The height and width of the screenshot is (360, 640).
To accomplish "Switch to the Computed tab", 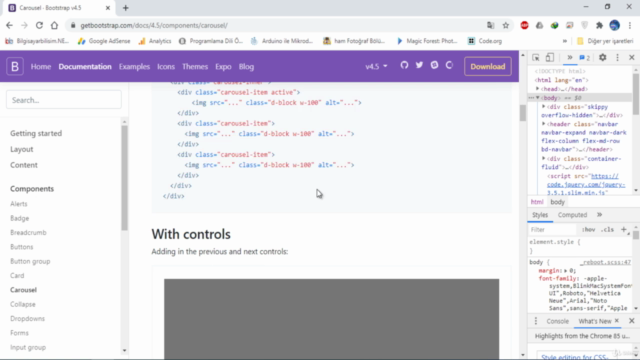I will click(572, 215).
